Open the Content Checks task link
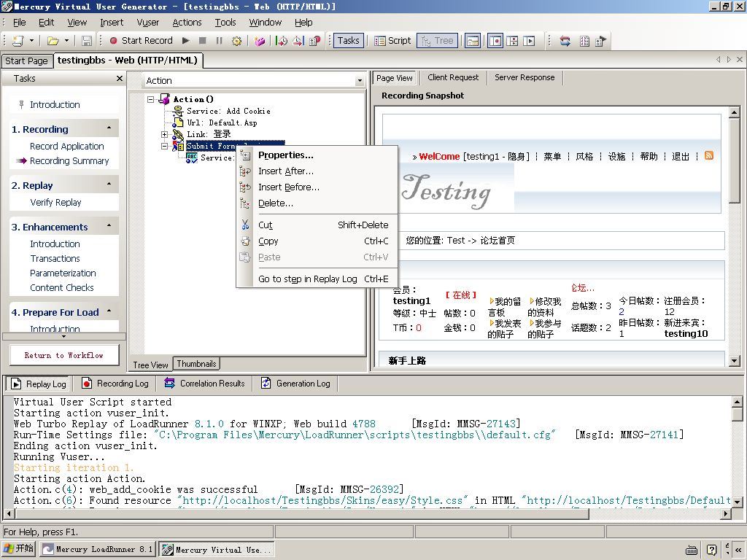 pos(62,287)
